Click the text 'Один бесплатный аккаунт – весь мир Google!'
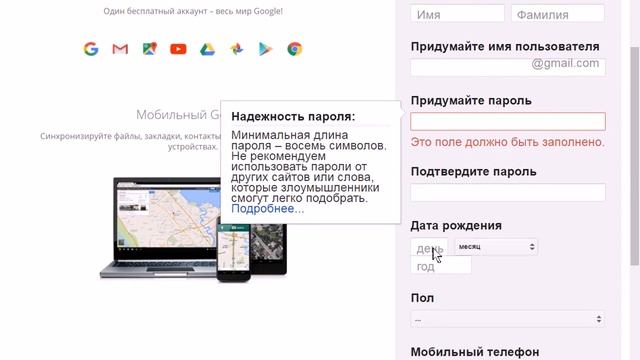The image size is (640, 360). pos(193,11)
